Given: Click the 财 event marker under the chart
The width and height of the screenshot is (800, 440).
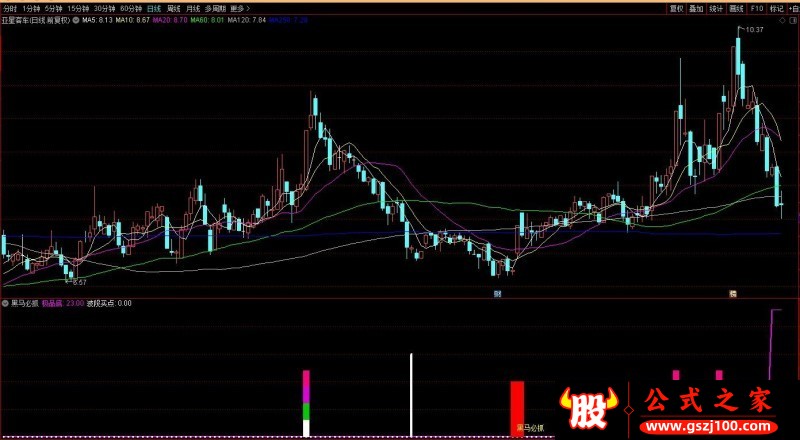Looking at the screenshot, I should point(496,294).
